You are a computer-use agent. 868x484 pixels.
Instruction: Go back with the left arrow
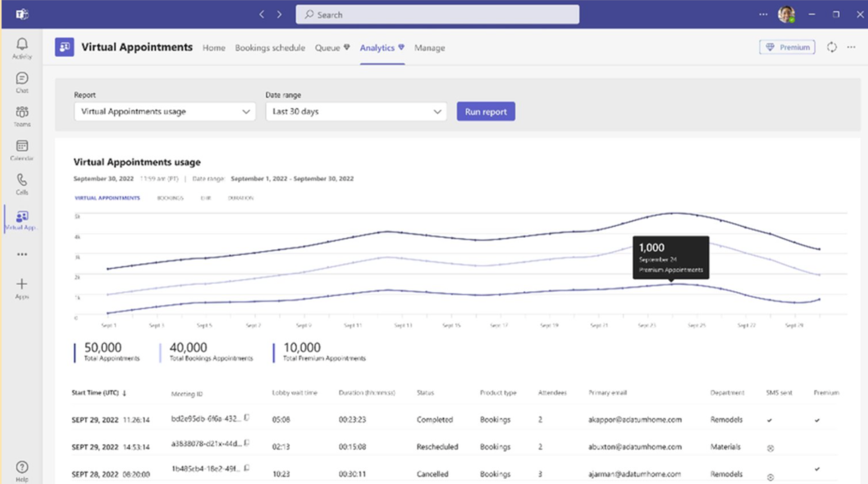point(262,15)
